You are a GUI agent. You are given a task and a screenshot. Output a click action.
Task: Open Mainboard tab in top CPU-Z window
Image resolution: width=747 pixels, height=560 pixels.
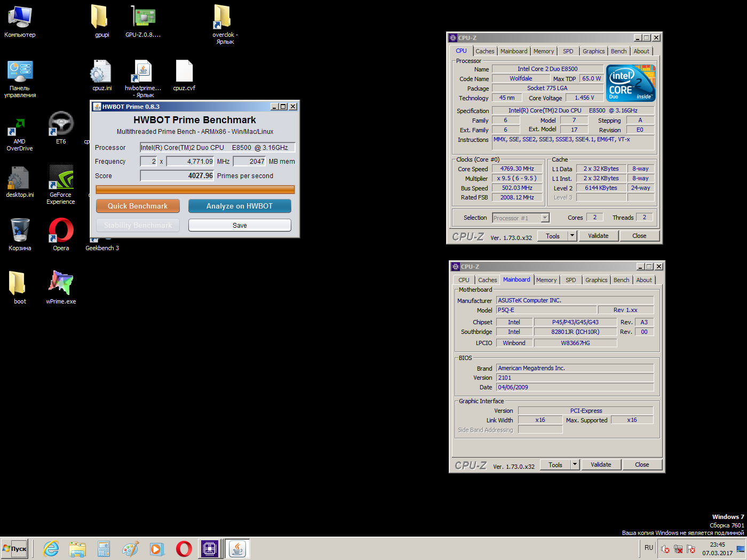point(514,51)
